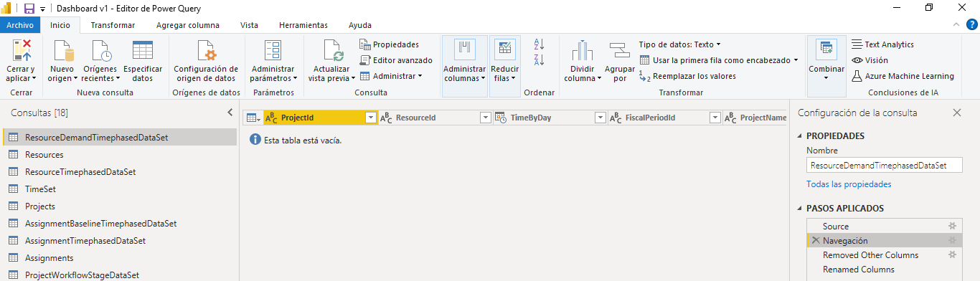Switch to the Ayuda tab
Viewport: 980px width, 281px height.
[360, 25]
